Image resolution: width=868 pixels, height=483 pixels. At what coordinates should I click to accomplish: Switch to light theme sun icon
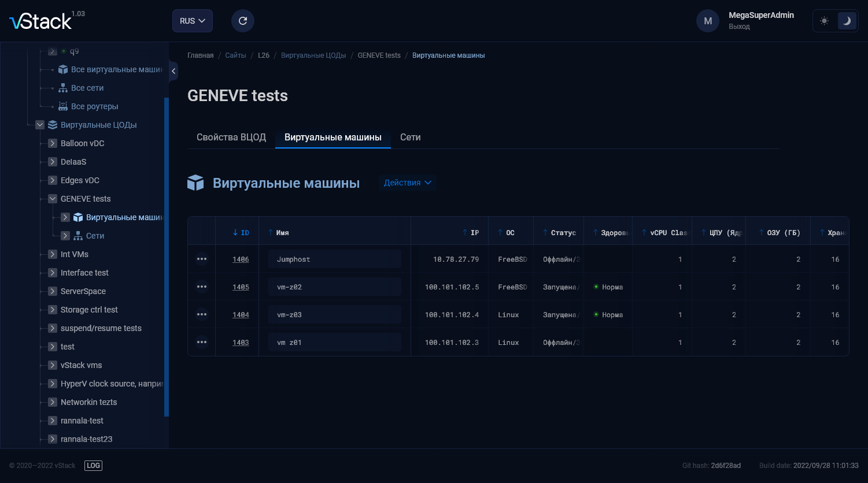pos(825,21)
